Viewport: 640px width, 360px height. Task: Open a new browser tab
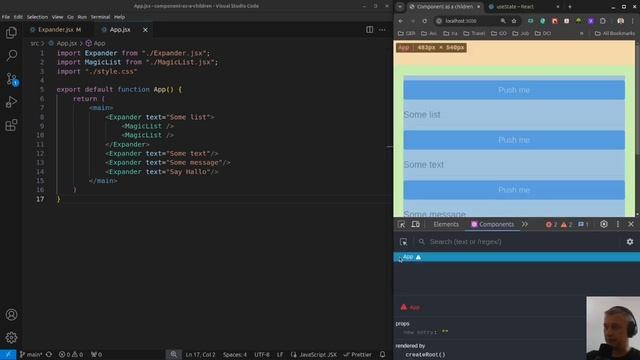570,7
